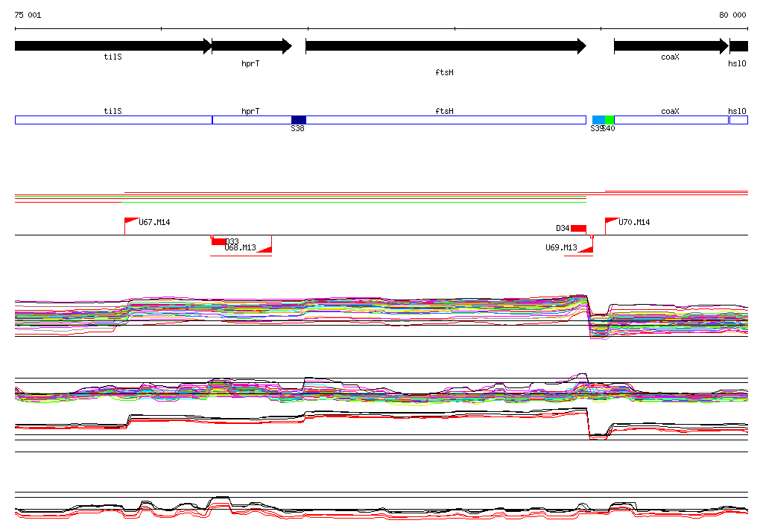Select the tilS blue outlined box
This screenshot has width=763, height=532.
113,120
